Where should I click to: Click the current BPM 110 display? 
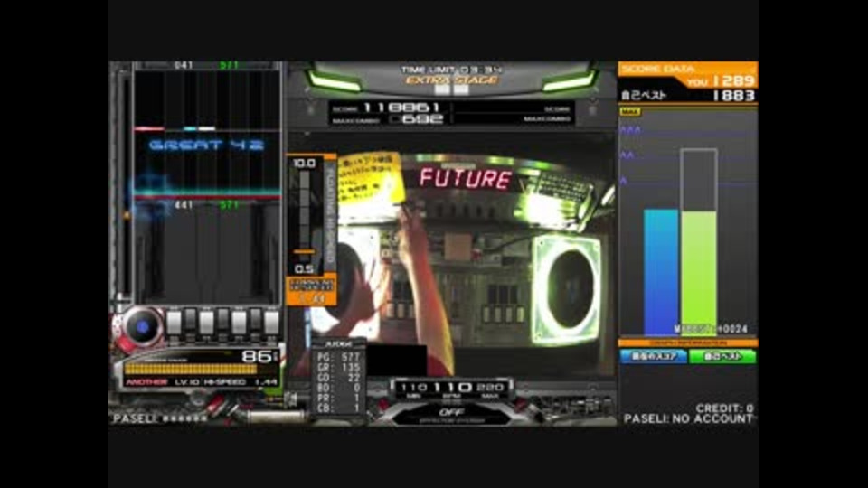coord(453,388)
